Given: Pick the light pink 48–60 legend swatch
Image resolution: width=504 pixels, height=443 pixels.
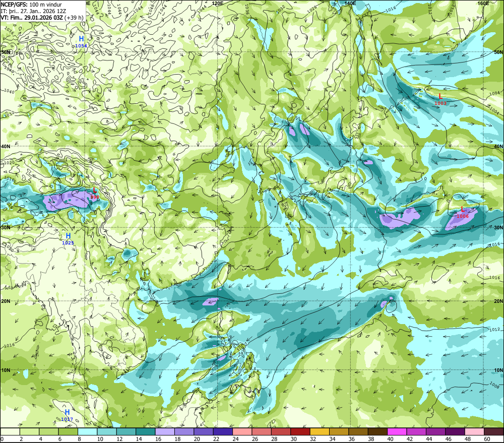Looking at the screenshot, I should click(x=474, y=431).
